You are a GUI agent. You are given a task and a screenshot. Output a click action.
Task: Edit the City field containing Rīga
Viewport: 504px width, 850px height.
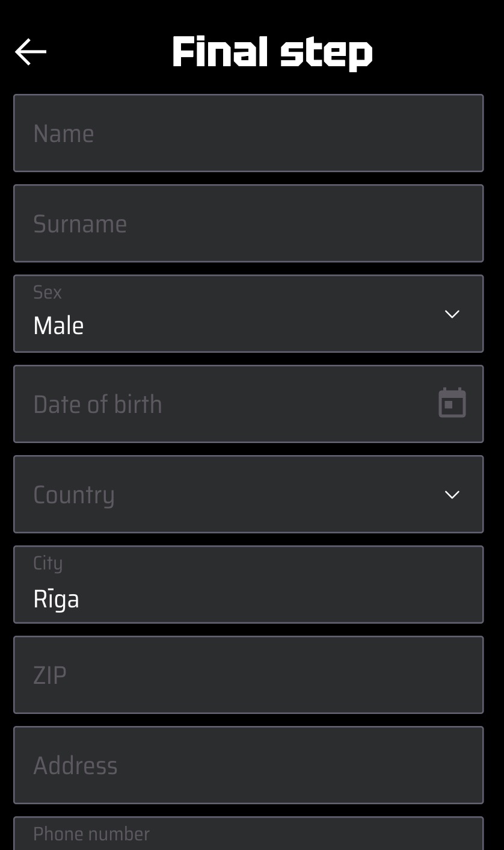(x=248, y=585)
